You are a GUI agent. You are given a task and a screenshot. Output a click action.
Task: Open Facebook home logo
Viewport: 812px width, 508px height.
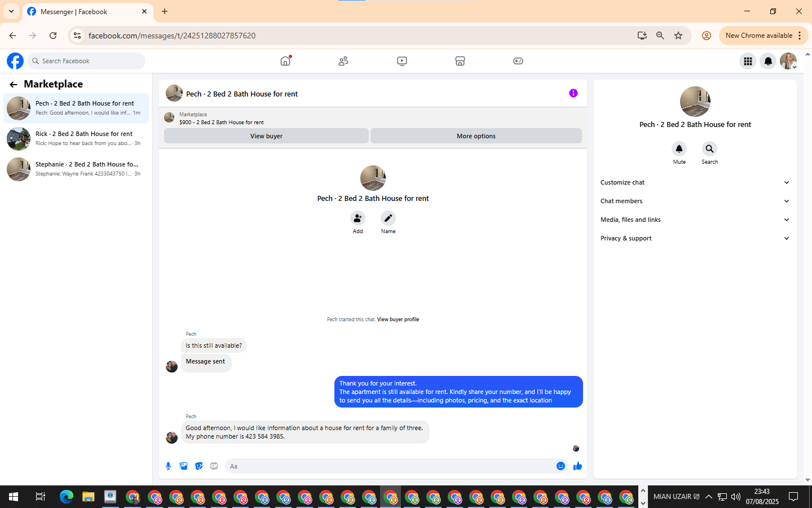point(15,61)
